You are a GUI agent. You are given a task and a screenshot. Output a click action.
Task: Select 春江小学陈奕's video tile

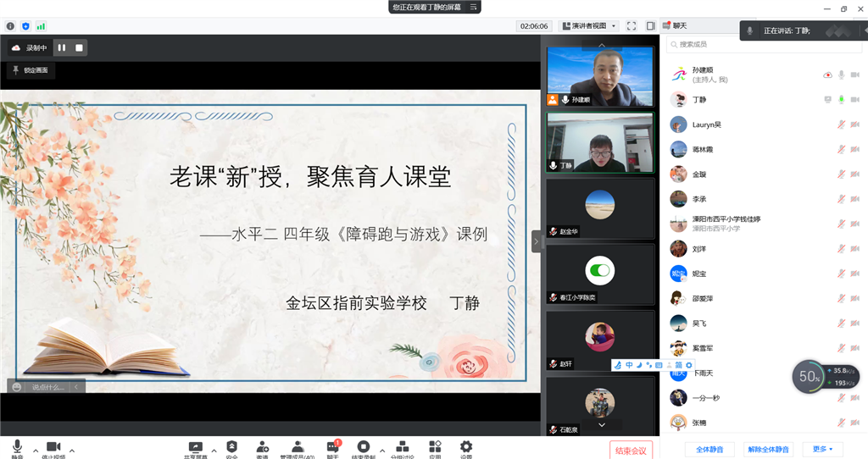coord(600,274)
